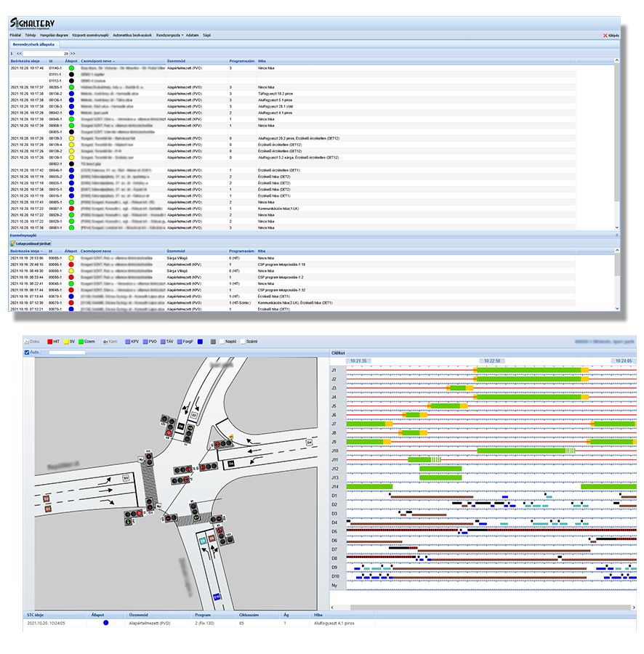Click the red HIT mode icon

[49, 341]
